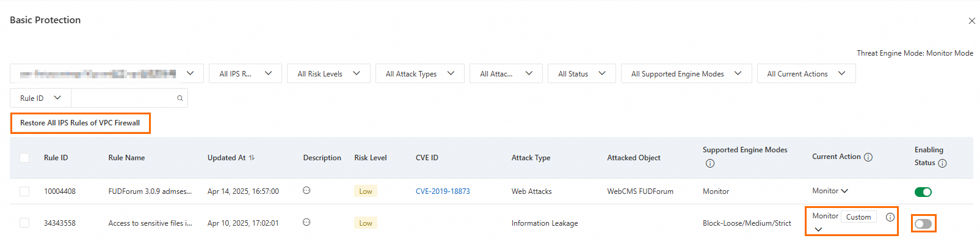Open the All Supported Engine Modes dropdown
980x241 pixels.
click(686, 73)
